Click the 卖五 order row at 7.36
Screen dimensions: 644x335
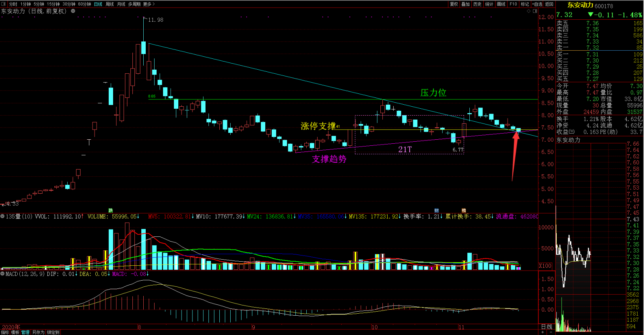pyautogui.click(x=600, y=23)
